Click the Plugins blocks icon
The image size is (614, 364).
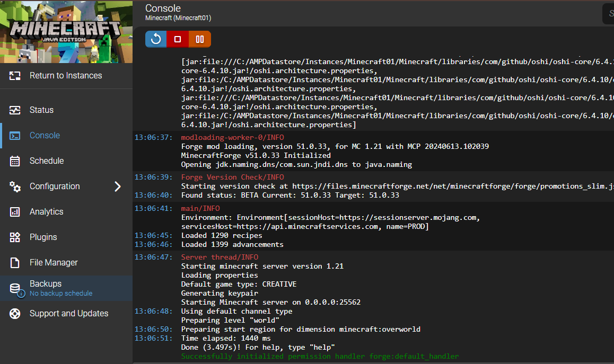pyautogui.click(x=15, y=237)
